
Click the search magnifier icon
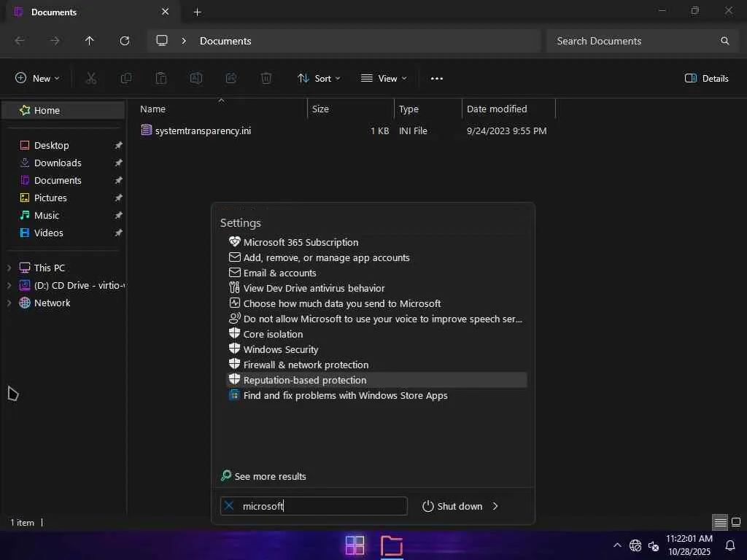pyautogui.click(x=724, y=41)
